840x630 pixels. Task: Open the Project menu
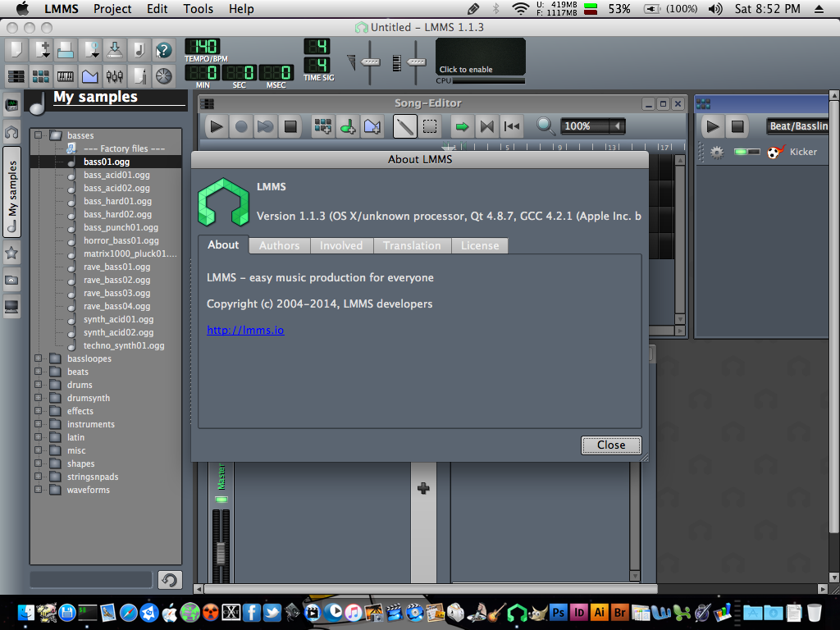pos(112,8)
